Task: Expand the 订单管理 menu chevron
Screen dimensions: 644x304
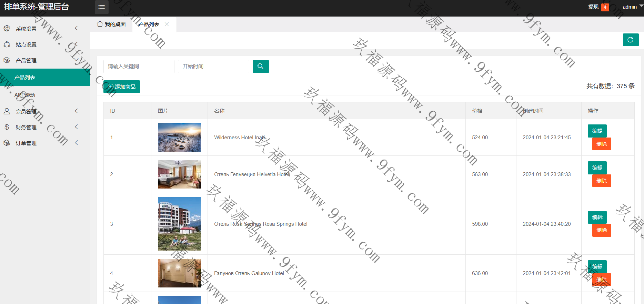Action: (x=77, y=143)
